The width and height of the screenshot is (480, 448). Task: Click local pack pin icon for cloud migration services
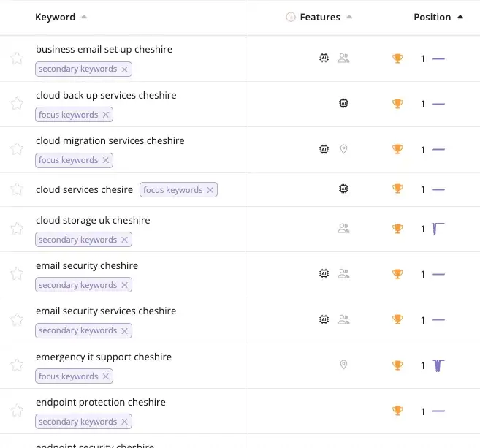(x=343, y=149)
